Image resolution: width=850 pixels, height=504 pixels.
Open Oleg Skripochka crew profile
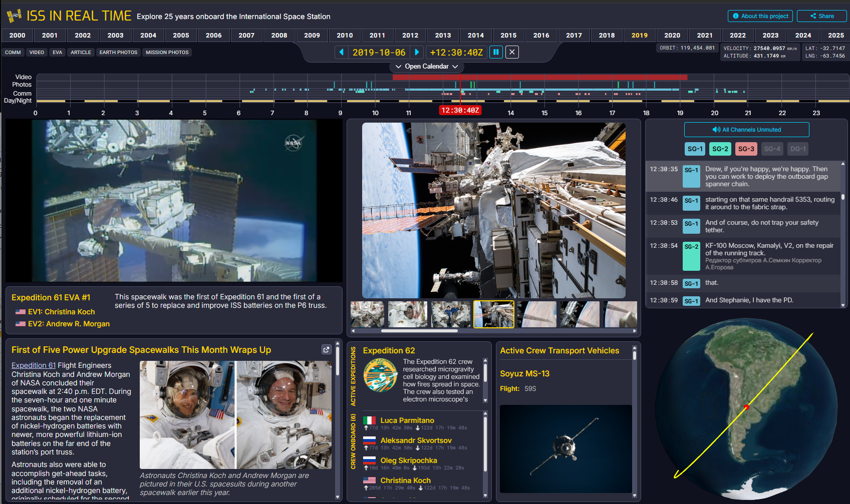pyautogui.click(x=409, y=460)
